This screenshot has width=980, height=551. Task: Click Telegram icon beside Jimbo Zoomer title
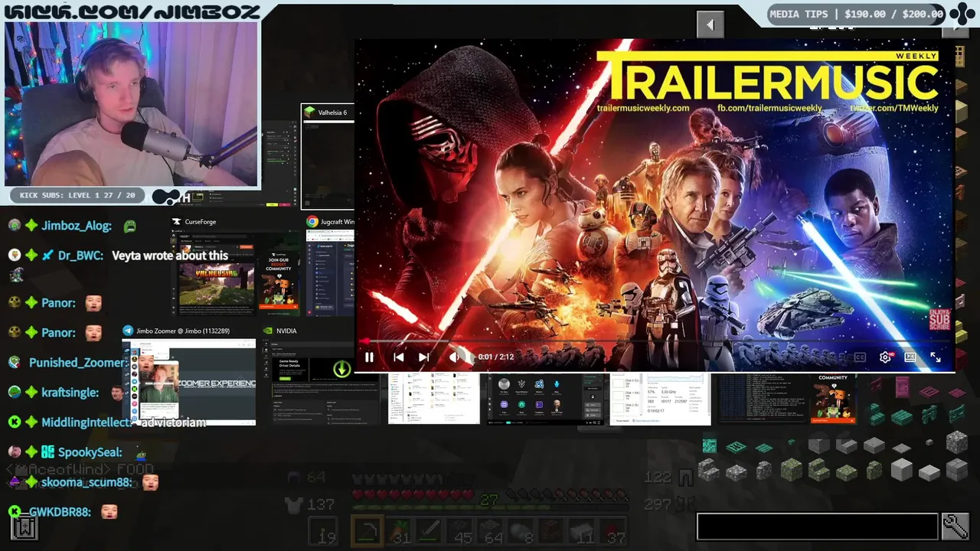tap(128, 331)
